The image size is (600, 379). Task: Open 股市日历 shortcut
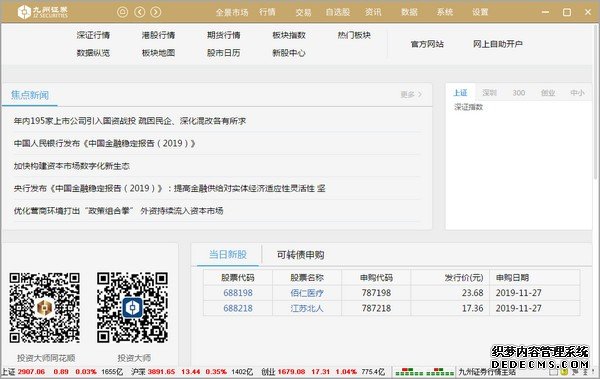tap(224, 53)
